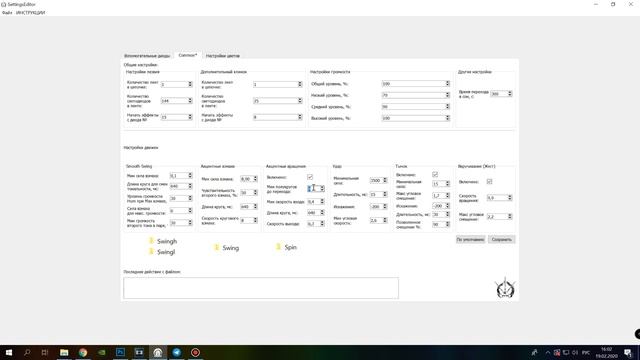Click blade Количество светодиодов field showing 144

[176, 101]
